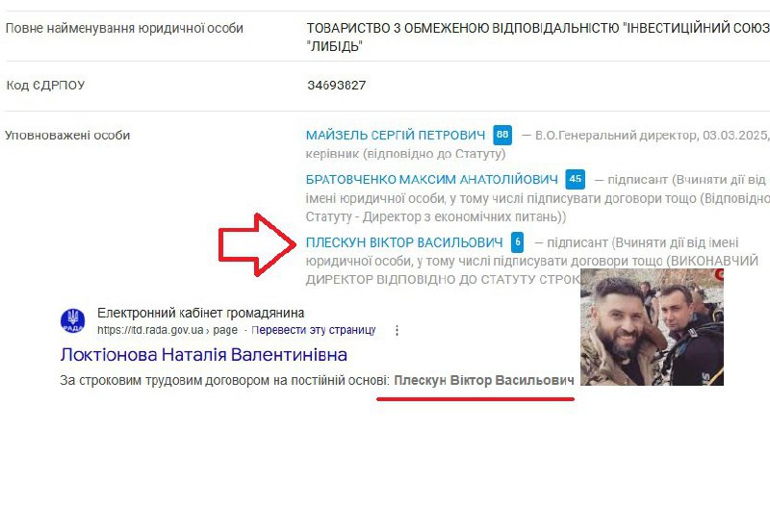Click the blue 88 badge

(502, 135)
